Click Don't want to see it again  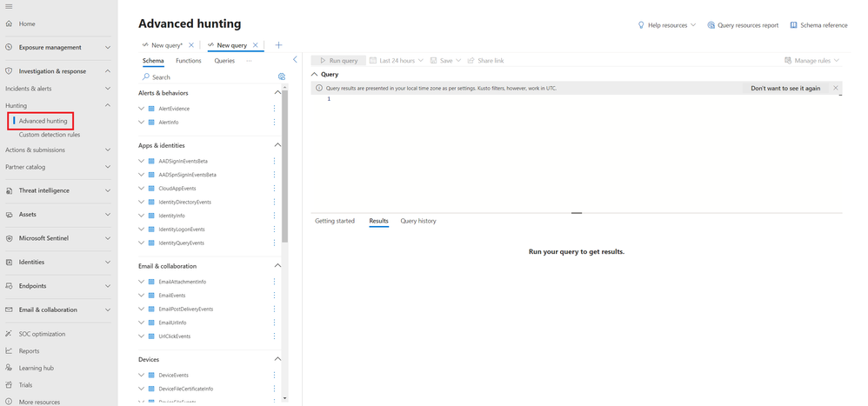[x=785, y=88]
